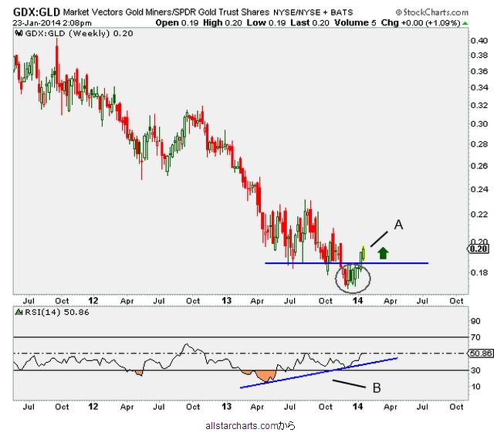Click year '13' on RSI panel date axis
This screenshot has width=504, height=443.
226,407
